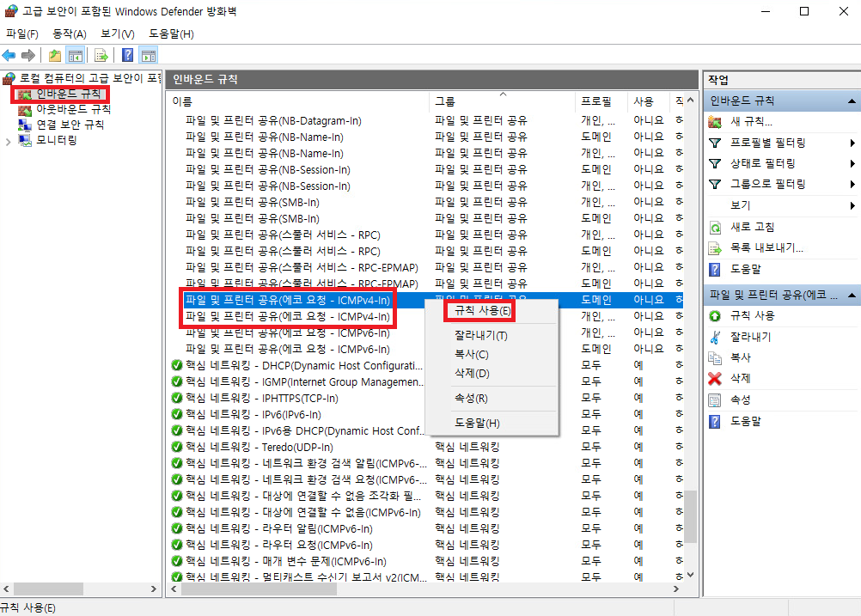Select root node 로컬 컴퓨터의 고급 보안
Viewport: 861px width, 616px height.
pos(90,78)
